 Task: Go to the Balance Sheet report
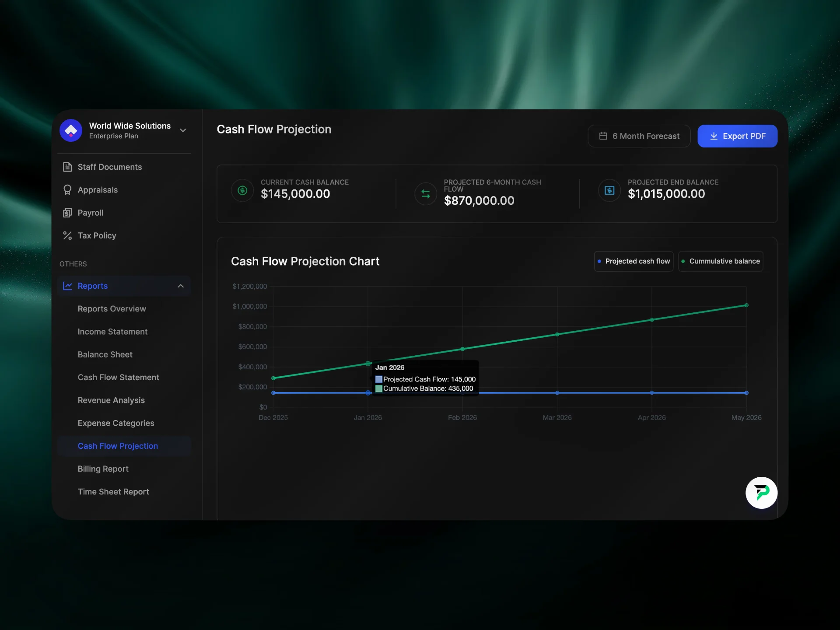105,354
